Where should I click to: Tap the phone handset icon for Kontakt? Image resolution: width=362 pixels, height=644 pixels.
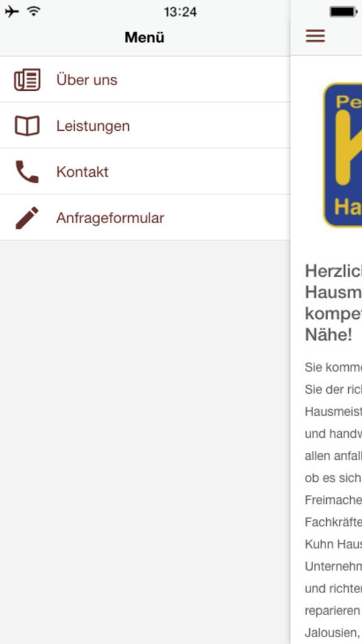(x=27, y=172)
